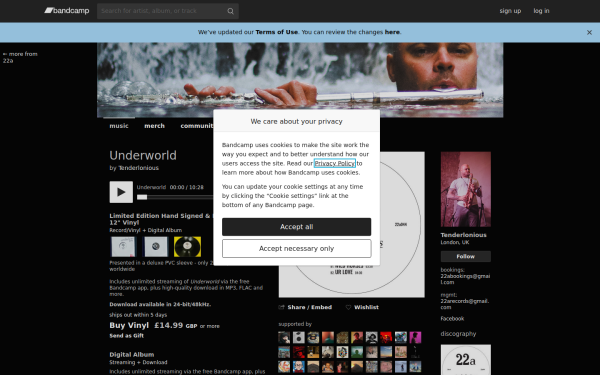Open the Tenderlonious artist photo
The width and height of the screenshot is (600, 375).
(466, 189)
